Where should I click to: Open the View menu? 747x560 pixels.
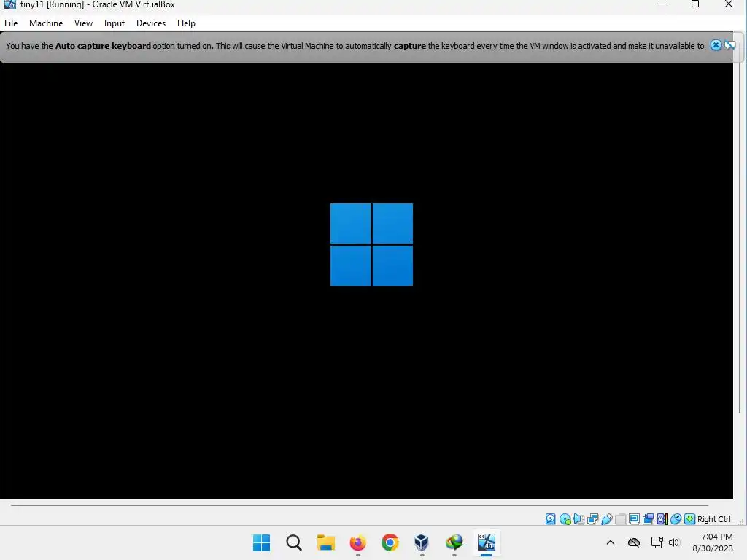[x=83, y=23]
